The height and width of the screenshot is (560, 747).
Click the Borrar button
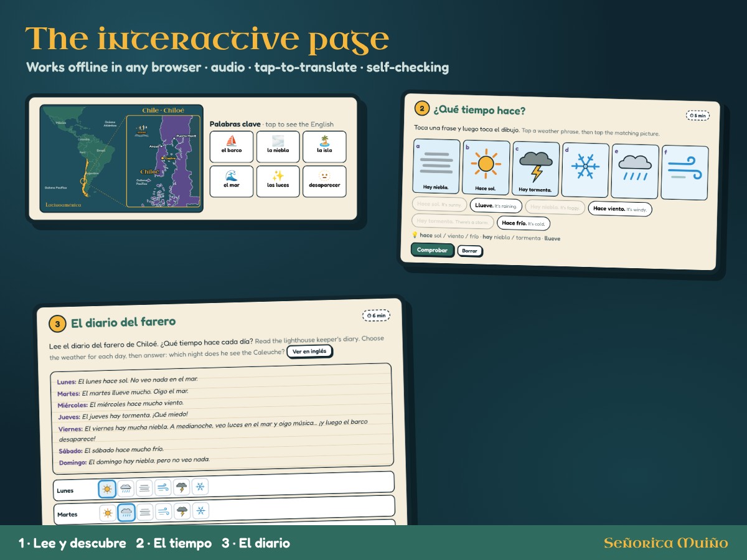470,251
